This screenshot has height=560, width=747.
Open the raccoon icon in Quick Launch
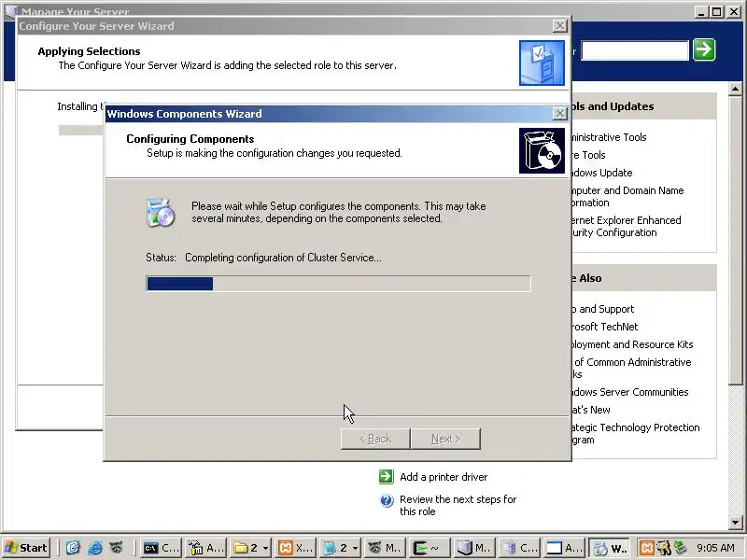116,548
